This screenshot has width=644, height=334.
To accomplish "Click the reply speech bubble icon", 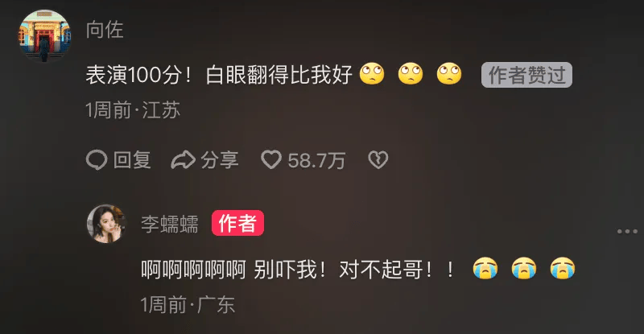I will pos(97,160).
